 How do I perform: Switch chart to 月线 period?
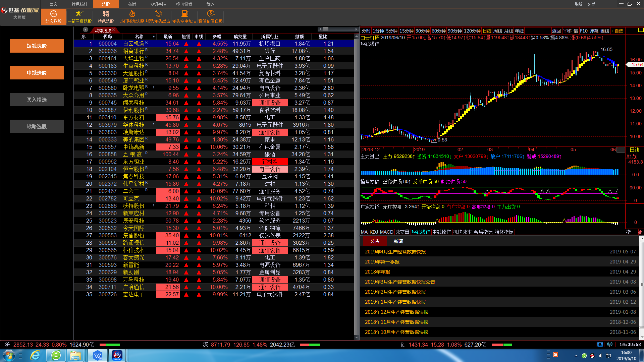(x=508, y=31)
